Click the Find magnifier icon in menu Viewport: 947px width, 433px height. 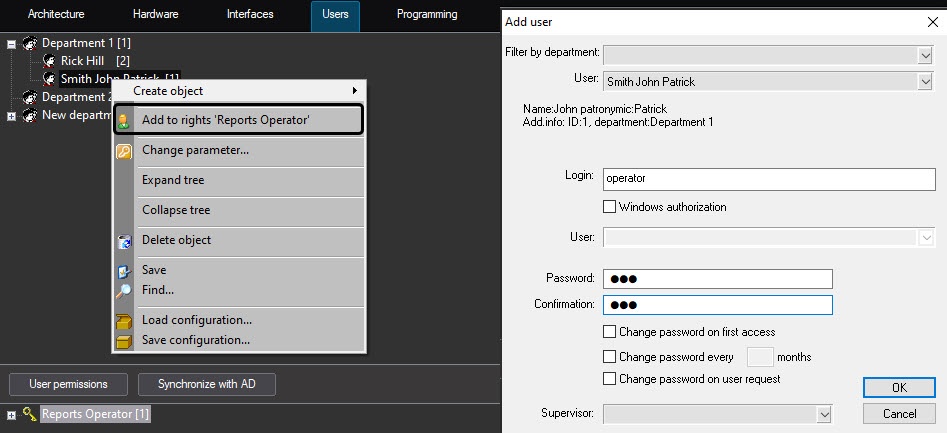point(124,291)
